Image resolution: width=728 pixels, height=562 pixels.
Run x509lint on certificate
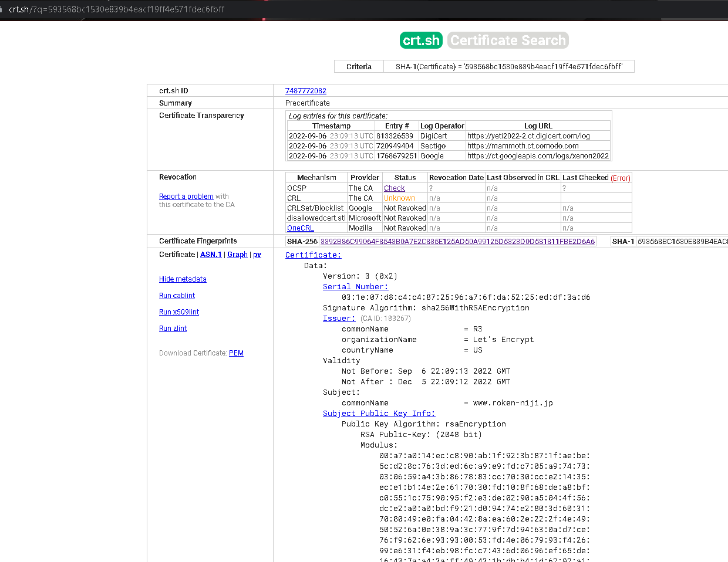[179, 312]
